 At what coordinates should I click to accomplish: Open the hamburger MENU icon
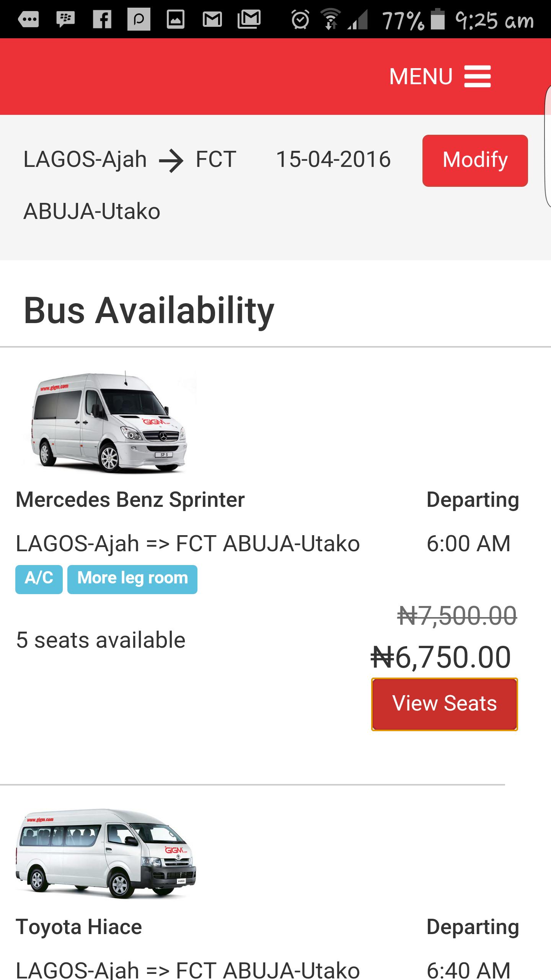(478, 77)
